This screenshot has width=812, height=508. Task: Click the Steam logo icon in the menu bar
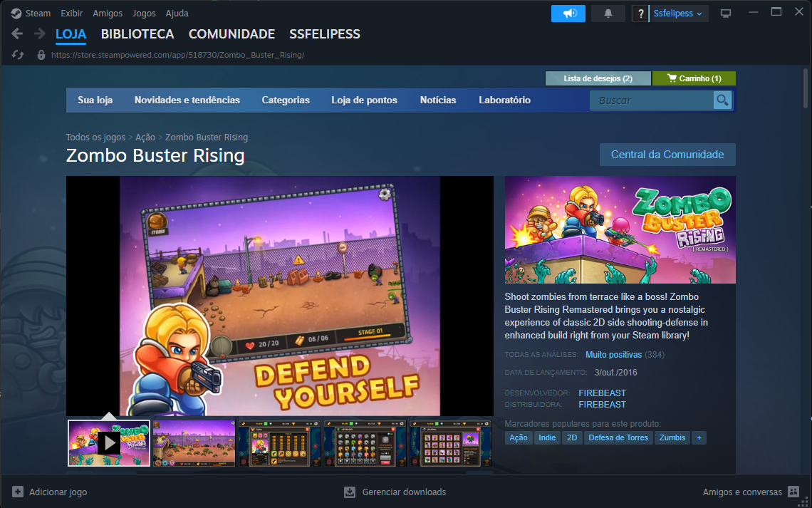point(16,14)
